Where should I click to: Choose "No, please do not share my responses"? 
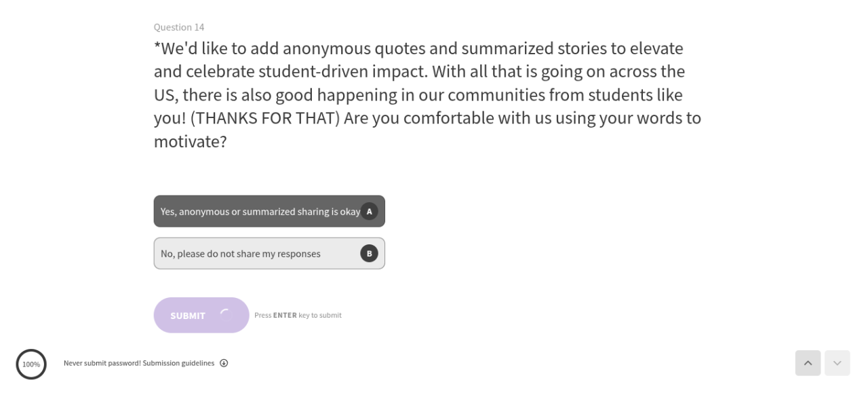pyautogui.click(x=241, y=254)
